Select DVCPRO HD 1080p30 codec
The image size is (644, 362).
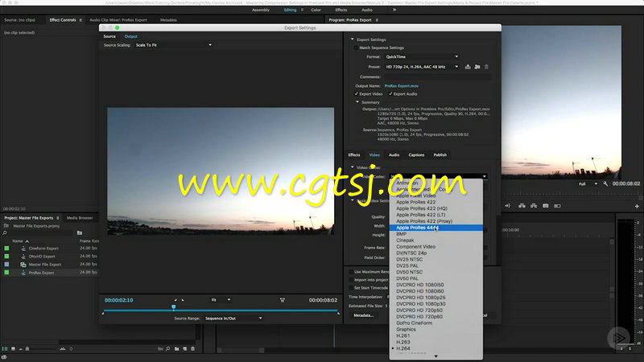click(436, 304)
